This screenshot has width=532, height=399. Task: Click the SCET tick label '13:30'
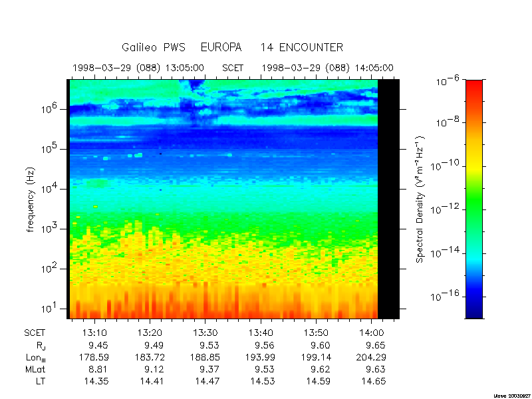tap(205, 333)
